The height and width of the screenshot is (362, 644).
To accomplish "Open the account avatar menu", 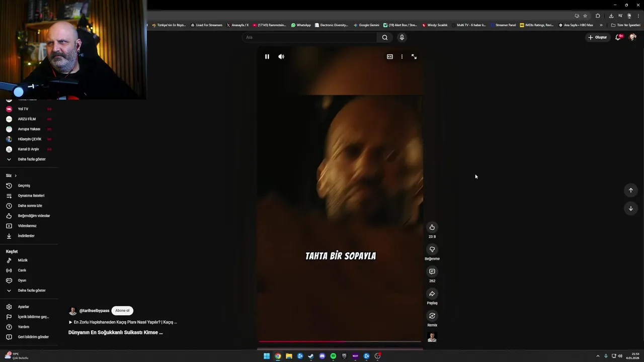I will 633,37.
